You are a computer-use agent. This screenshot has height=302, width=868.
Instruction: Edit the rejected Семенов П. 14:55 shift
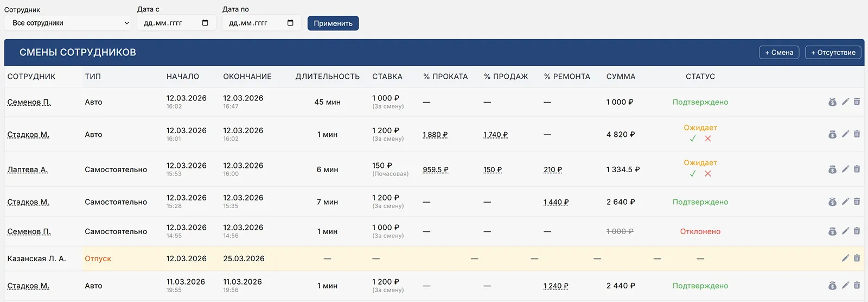point(845,231)
